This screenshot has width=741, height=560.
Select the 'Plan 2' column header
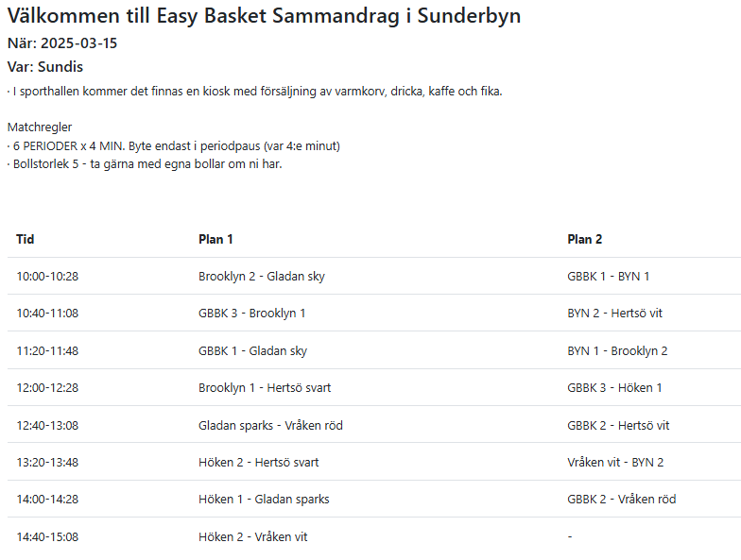584,239
